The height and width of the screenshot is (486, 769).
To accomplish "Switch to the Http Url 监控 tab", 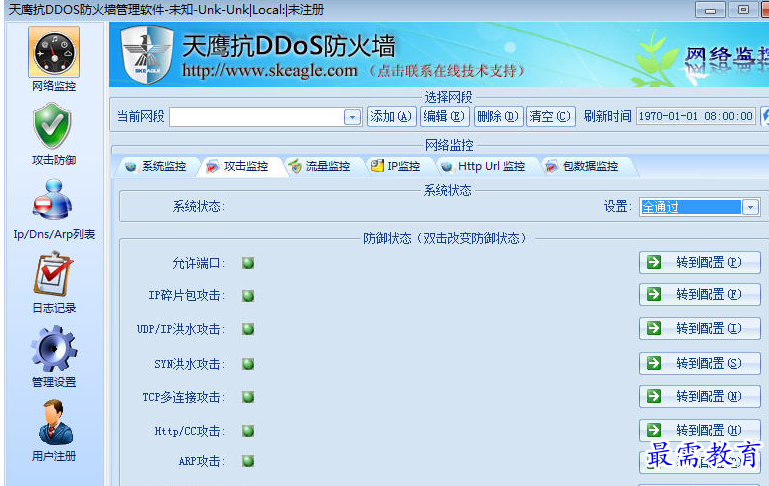I will point(484,166).
